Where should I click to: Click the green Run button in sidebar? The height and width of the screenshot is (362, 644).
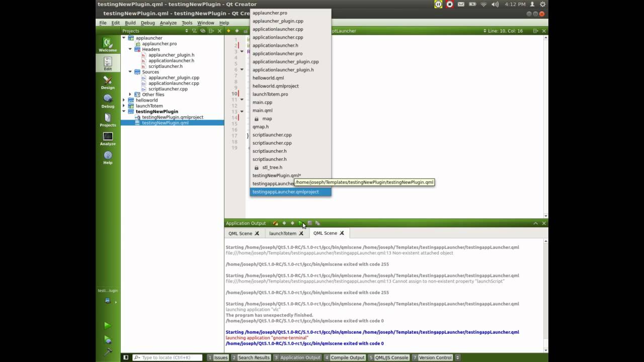point(108,326)
